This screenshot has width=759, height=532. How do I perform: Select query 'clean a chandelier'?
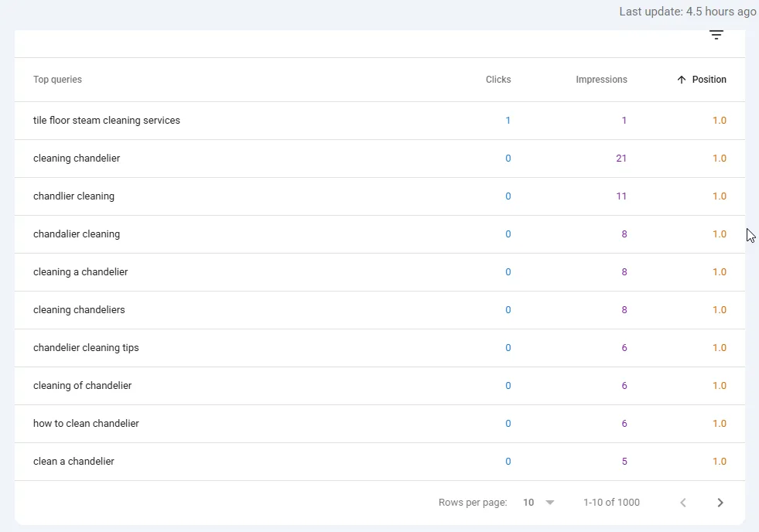coord(74,462)
